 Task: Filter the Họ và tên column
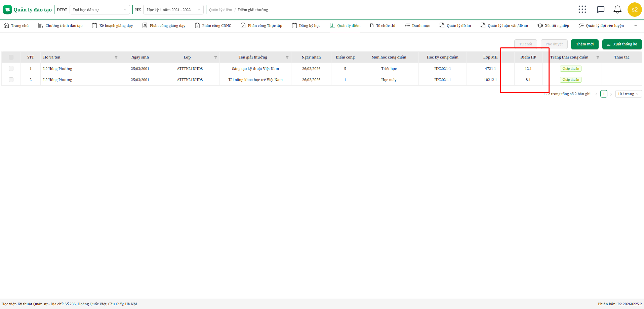pos(116,57)
